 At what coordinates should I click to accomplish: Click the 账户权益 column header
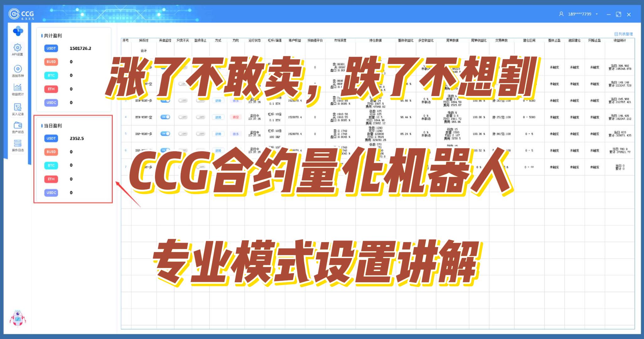(295, 40)
